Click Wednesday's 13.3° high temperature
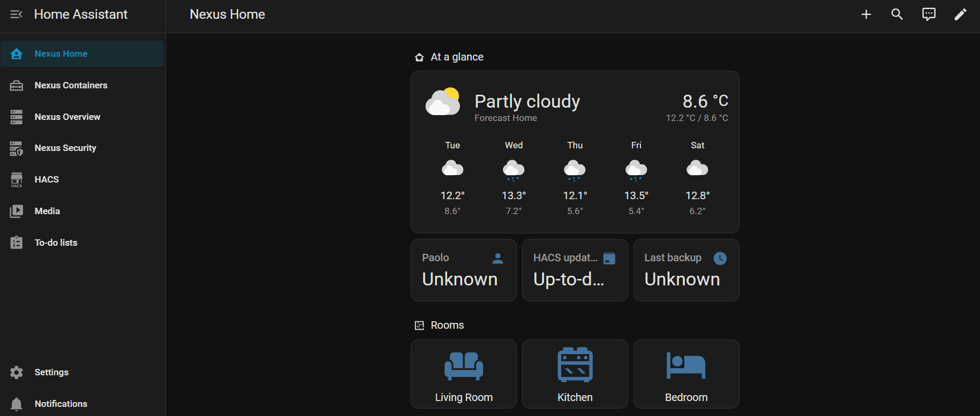 click(x=514, y=195)
